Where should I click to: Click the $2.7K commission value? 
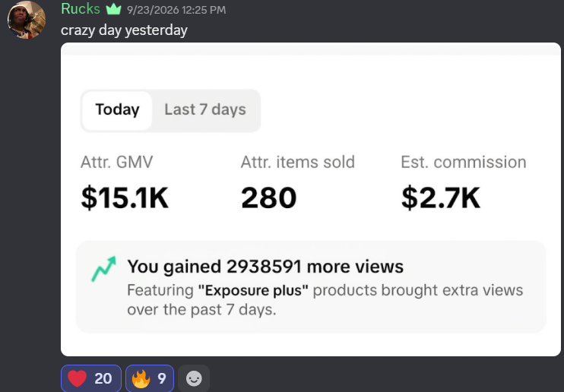click(441, 198)
